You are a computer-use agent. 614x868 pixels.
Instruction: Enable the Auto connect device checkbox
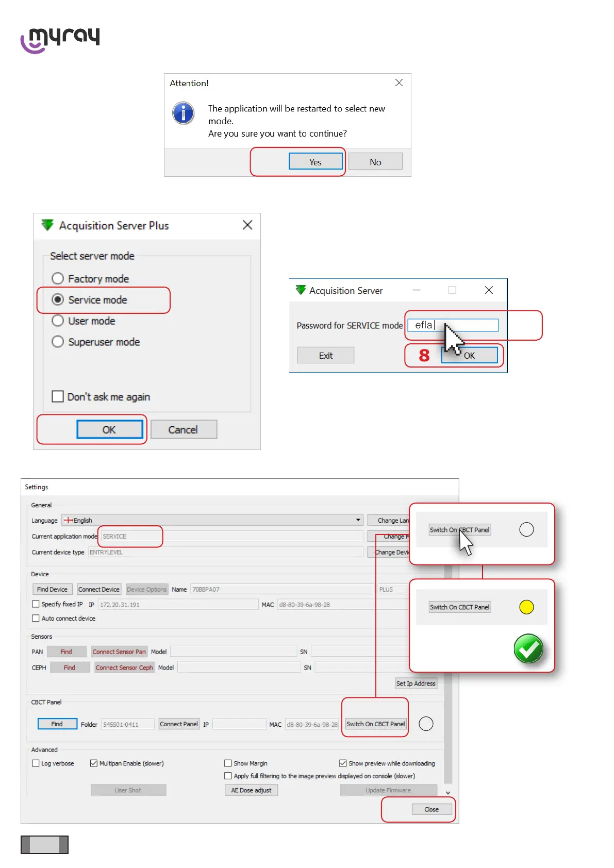36,618
